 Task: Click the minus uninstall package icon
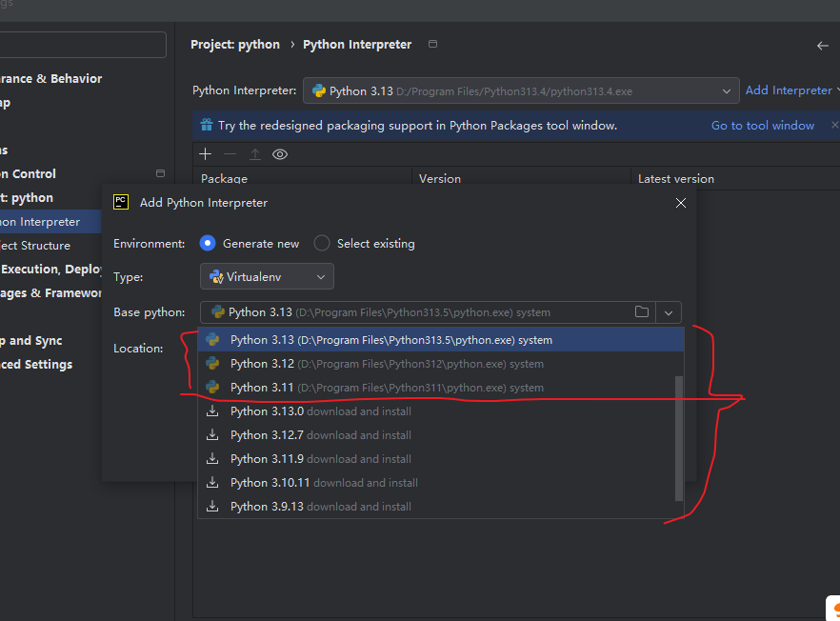230,154
